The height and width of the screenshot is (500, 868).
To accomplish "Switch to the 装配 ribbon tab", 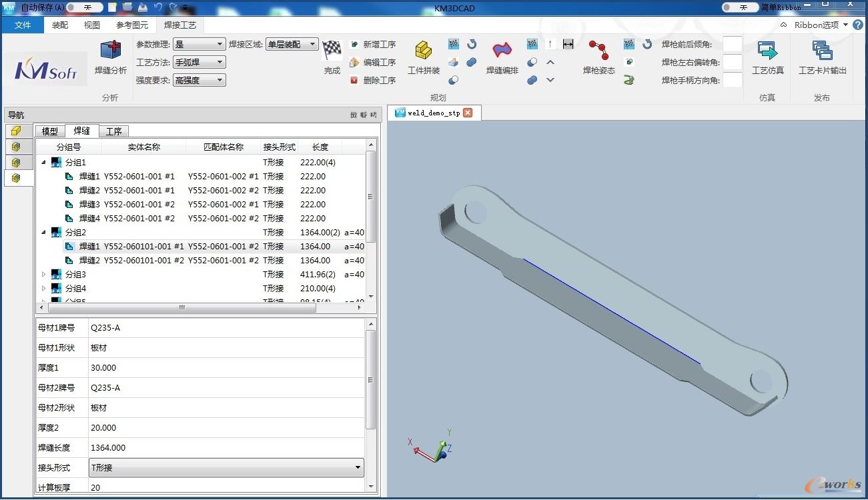I will click(60, 25).
